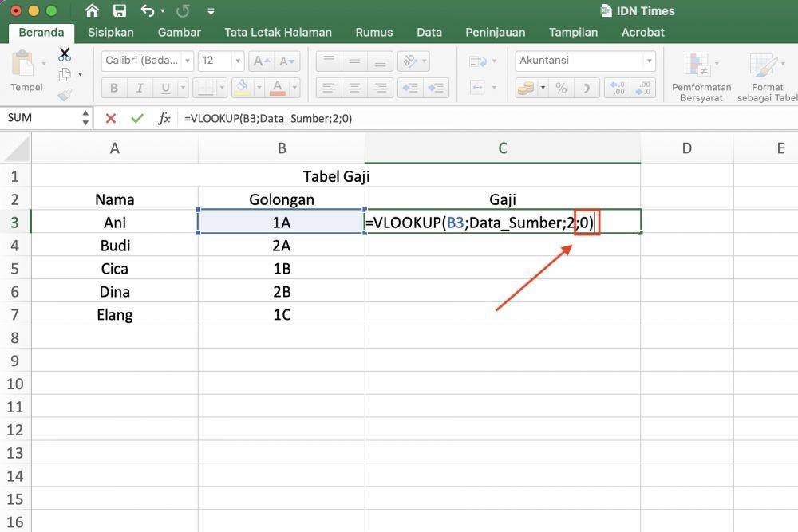Open undo history dropdown arrow
The height and width of the screenshot is (532, 798).
click(x=162, y=10)
